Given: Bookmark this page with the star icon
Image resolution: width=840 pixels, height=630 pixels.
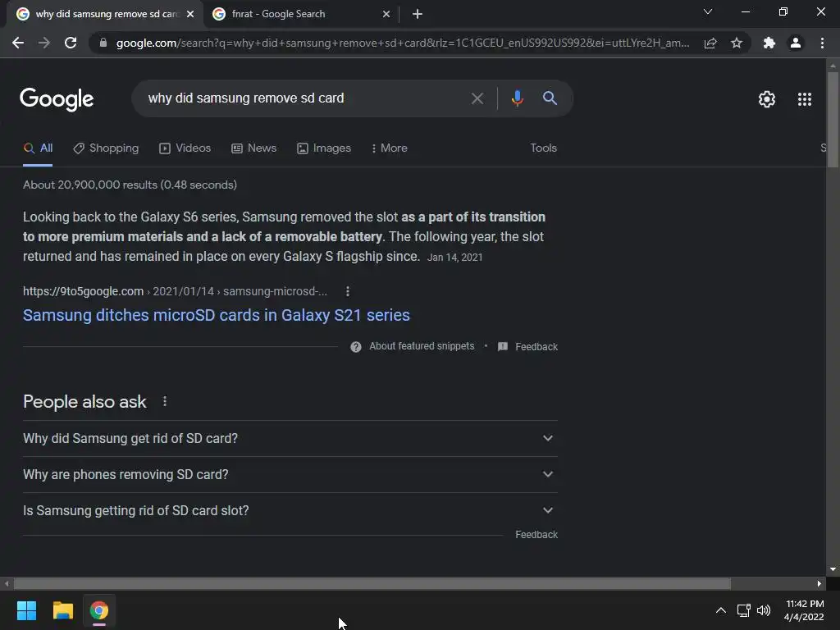Looking at the screenshot, I should click(x=737, y=43).
